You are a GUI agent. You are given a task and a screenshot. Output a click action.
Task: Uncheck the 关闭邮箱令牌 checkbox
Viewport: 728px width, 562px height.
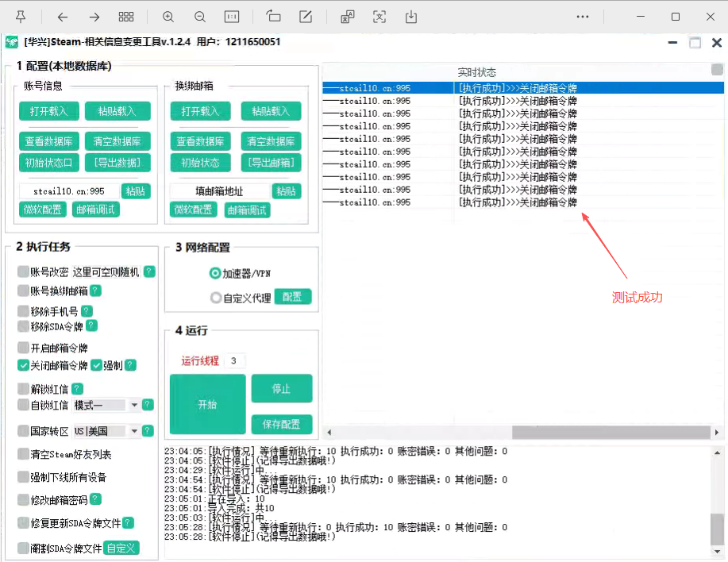coord(24,365)
